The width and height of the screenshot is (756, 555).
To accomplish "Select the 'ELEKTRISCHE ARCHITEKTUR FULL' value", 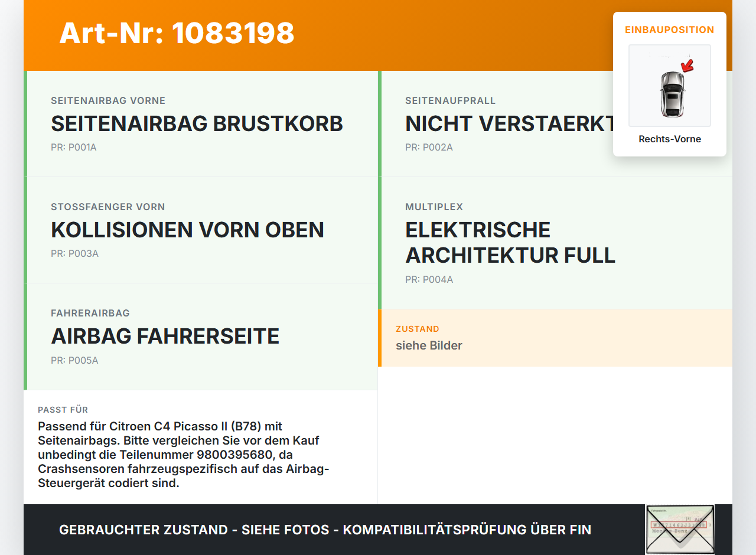I will pos(510,243).
